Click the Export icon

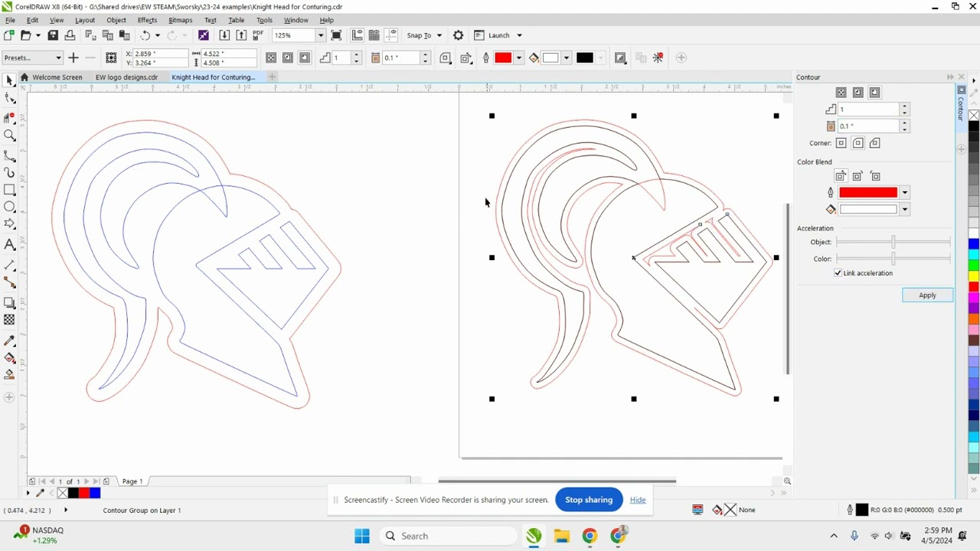[x=241, y=35]
